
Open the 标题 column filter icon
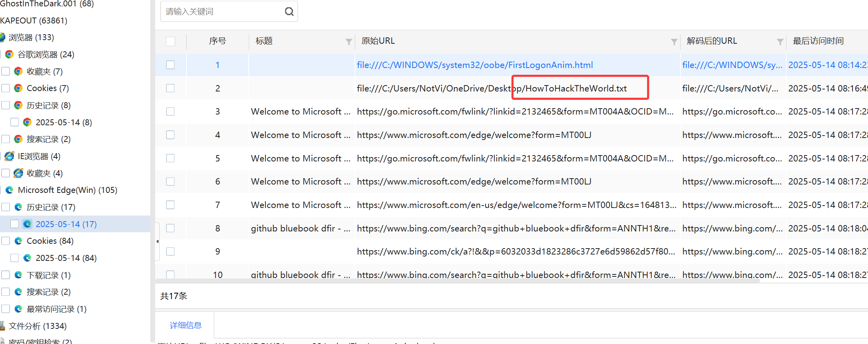[x=349, y=42]
